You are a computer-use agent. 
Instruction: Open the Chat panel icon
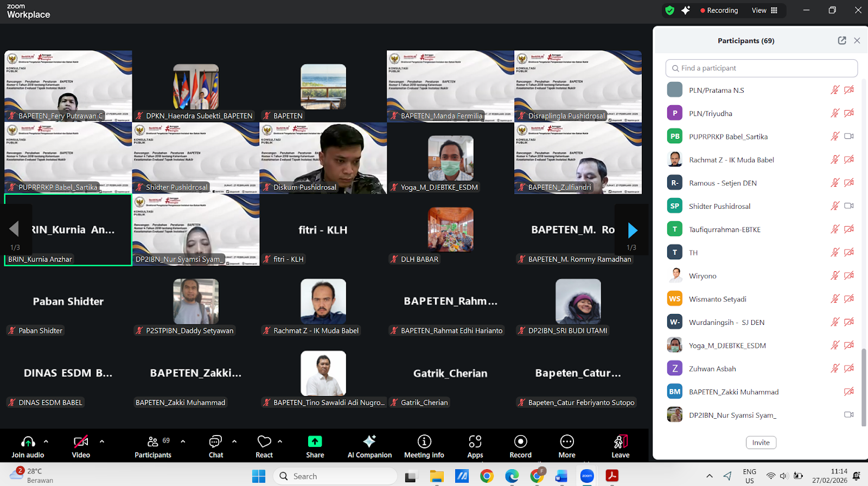[x=215, y=442]
